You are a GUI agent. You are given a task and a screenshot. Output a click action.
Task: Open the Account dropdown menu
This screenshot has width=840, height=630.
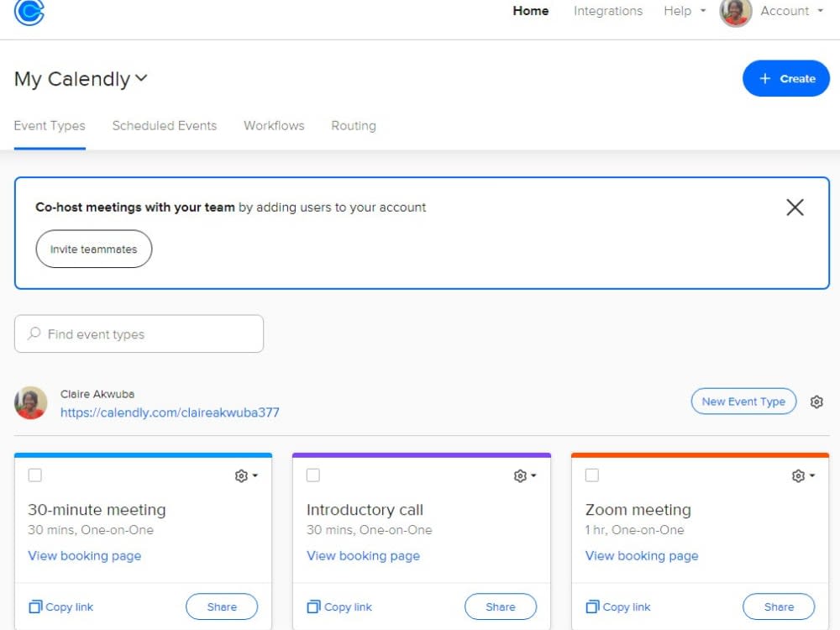pyautogui.click(x=791, y=11)
